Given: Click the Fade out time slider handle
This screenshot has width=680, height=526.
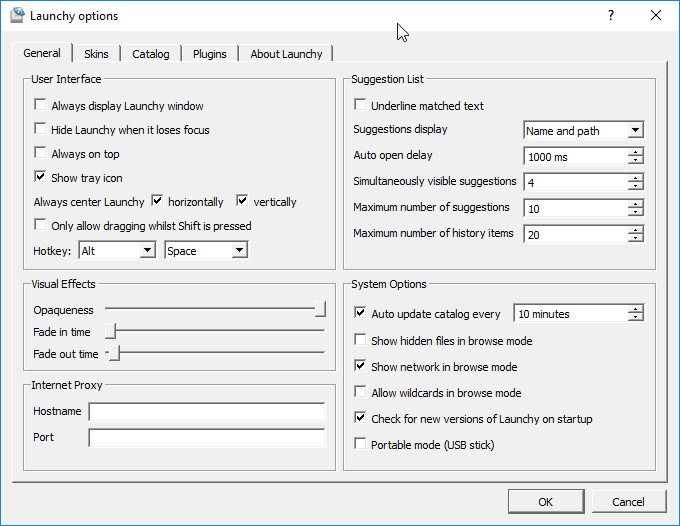Looking at the screenshot, I should pyautogui.click(x=114, y=353).
